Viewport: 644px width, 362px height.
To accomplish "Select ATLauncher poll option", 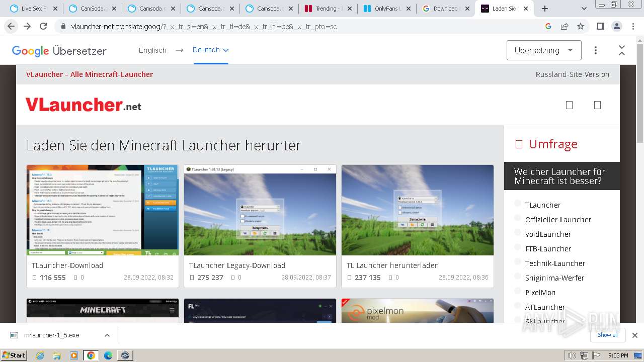I will click(518, 306).
